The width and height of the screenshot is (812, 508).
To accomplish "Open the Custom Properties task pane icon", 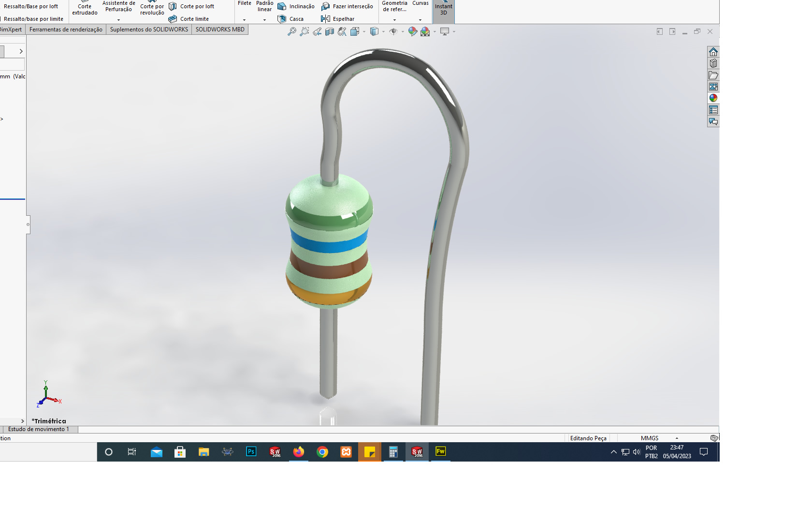I will pos(713,110).
